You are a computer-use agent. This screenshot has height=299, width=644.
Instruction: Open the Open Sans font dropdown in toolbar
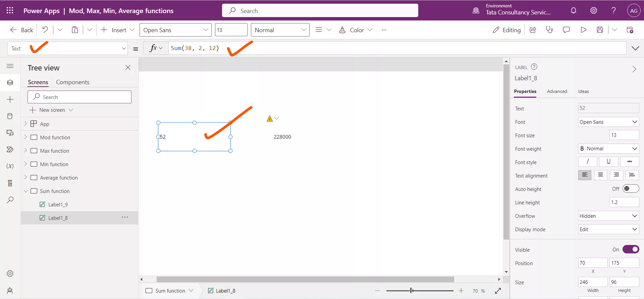pyautogui.click(x=175, y=30)
